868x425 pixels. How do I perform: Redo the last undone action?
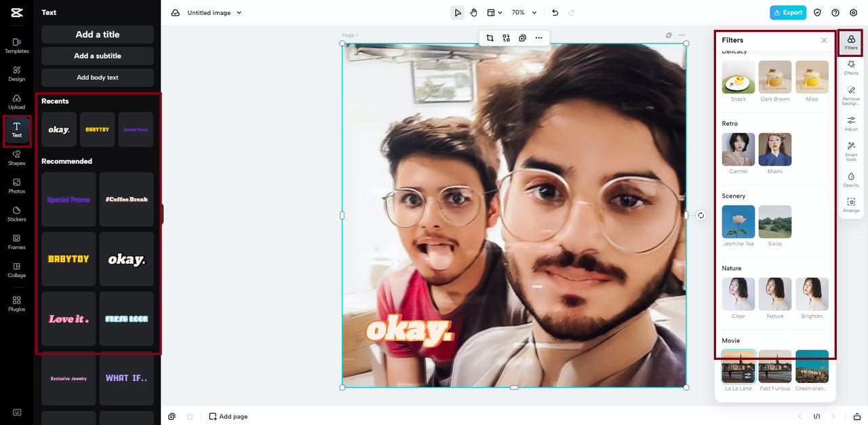coord(572,12)
